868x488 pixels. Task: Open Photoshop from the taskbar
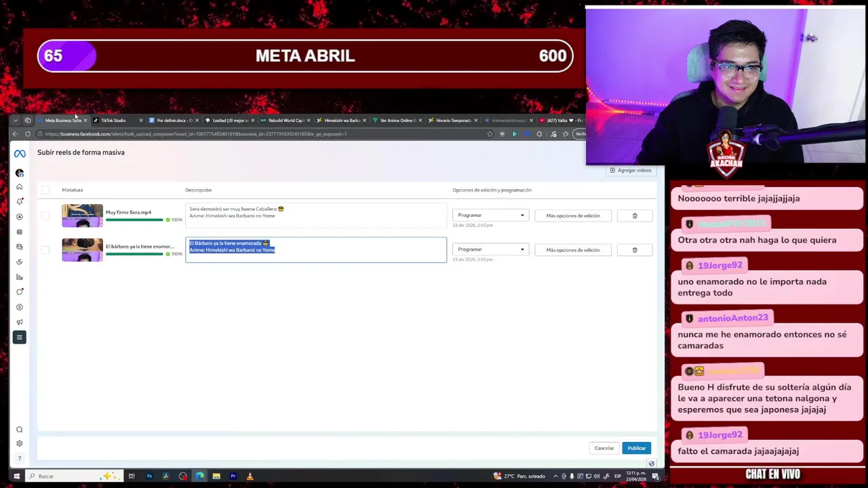(149, 476)
